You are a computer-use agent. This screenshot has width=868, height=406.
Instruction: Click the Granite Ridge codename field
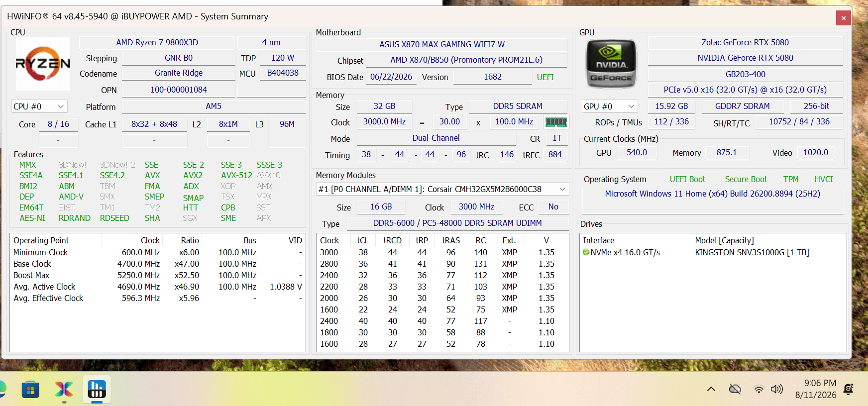(178, 73)
